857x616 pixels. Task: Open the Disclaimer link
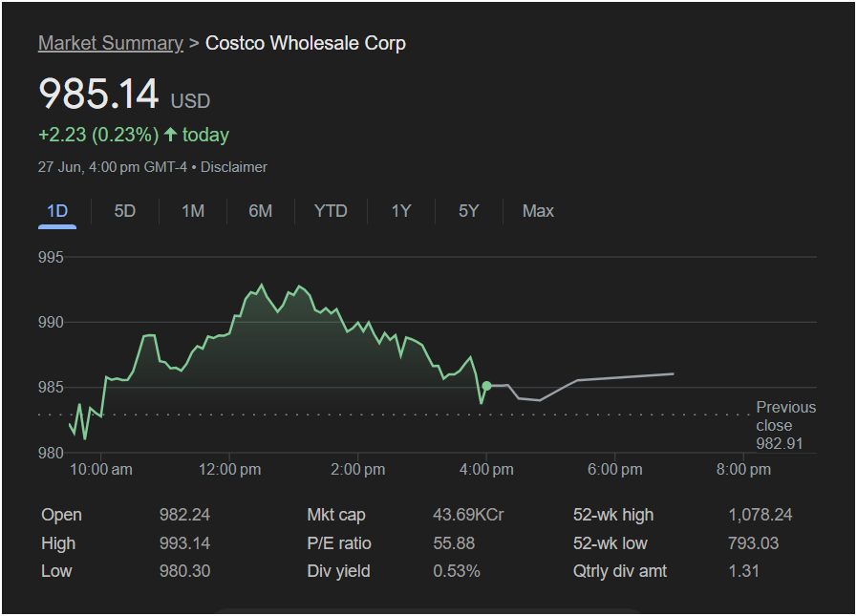tap(234, 167)
